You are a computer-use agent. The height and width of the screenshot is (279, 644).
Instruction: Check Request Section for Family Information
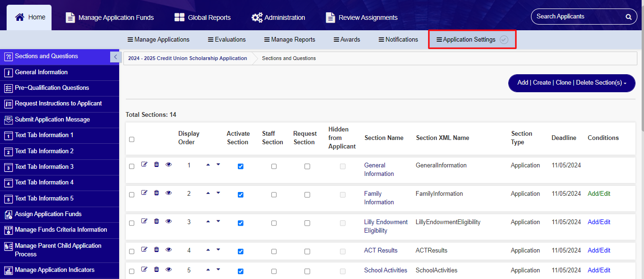(307, 195)
